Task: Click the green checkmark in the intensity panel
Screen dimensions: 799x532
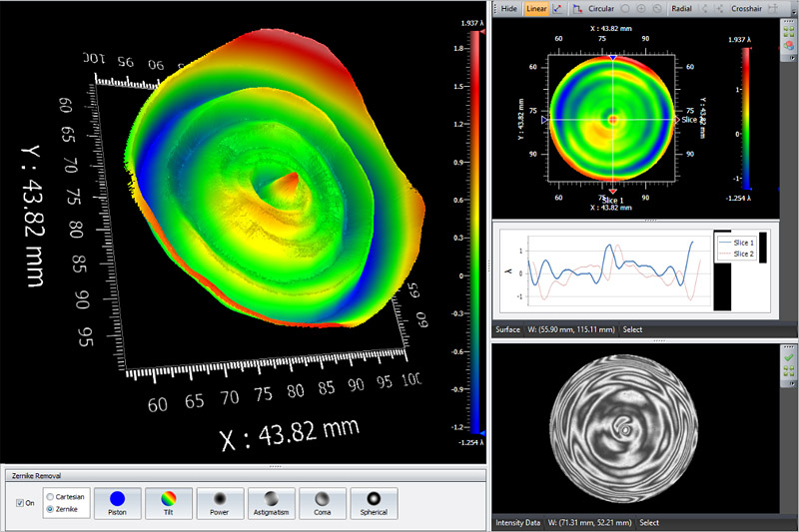Action: pos(789,356)
